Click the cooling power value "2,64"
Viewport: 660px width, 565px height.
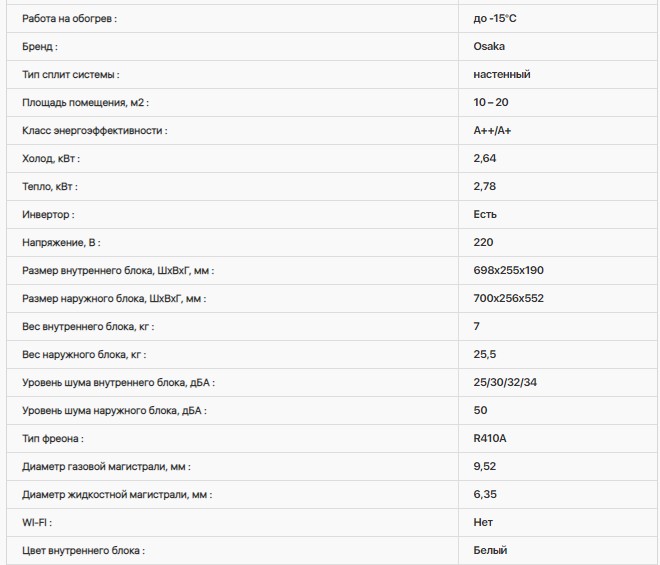[x=485, y=158]
